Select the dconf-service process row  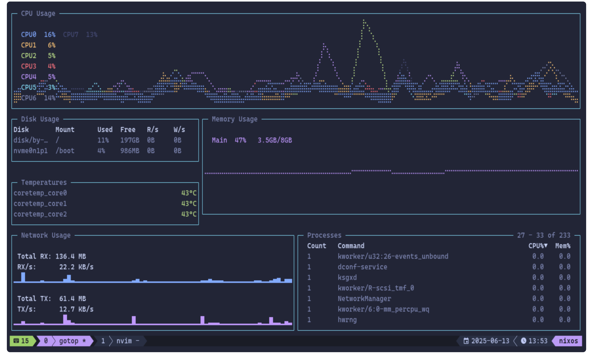[x=439, y=267]
